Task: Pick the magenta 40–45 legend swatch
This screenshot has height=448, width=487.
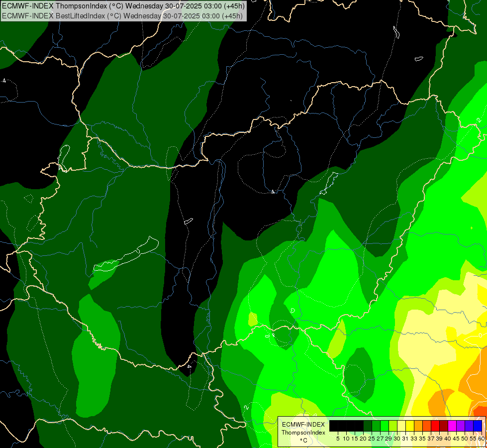Action: tap(452, 426)
